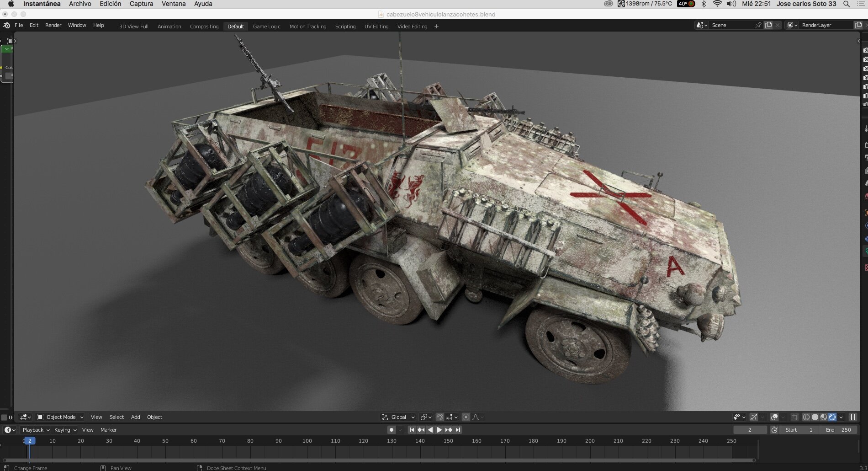Browse view layers with the layer icon dropdown

(x=792, y=25)
